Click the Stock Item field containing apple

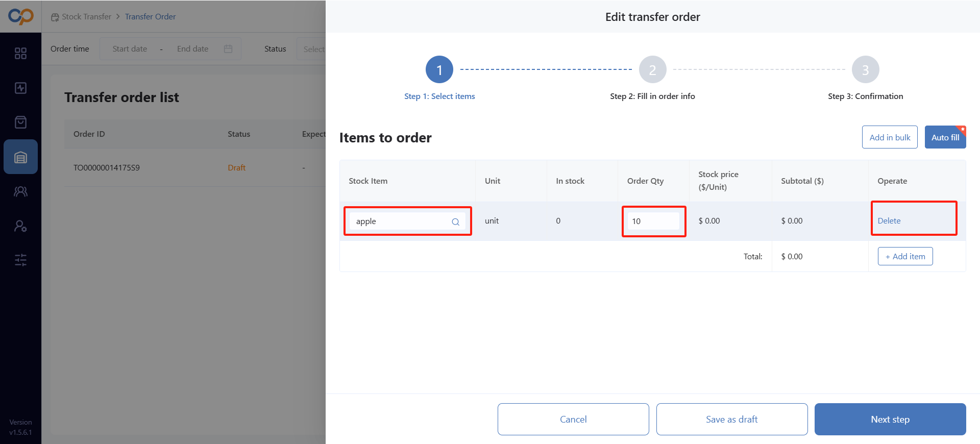coord(407,221)
